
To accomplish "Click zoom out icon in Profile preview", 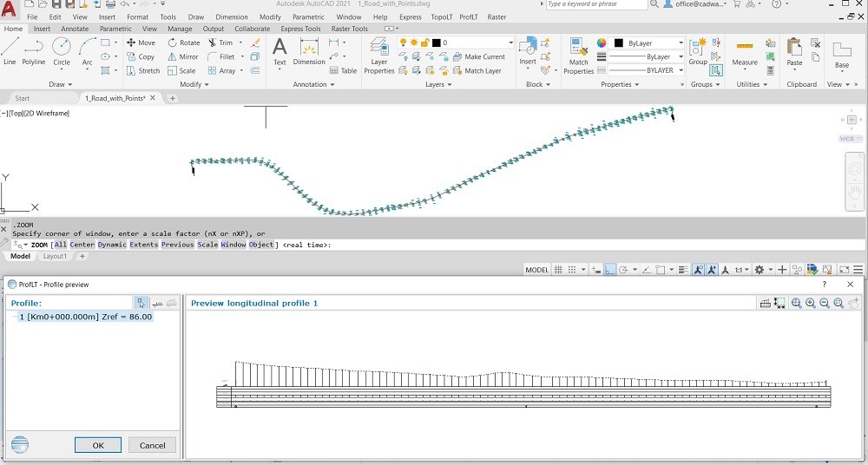I will [x=825, y=303].
